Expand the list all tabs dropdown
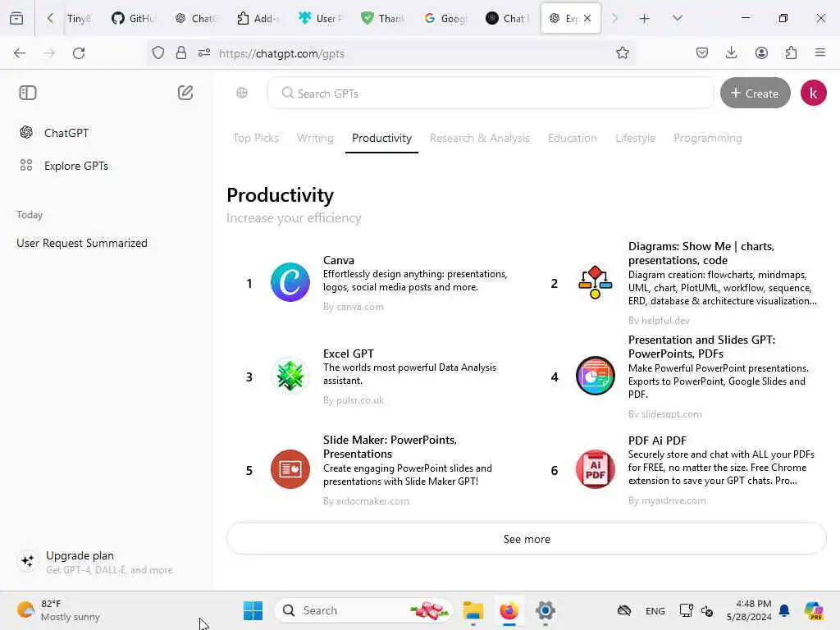 click(677, 18)
